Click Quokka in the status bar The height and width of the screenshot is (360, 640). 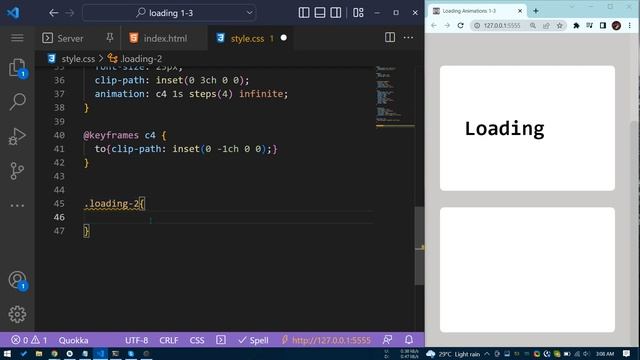tap(73, 340)
